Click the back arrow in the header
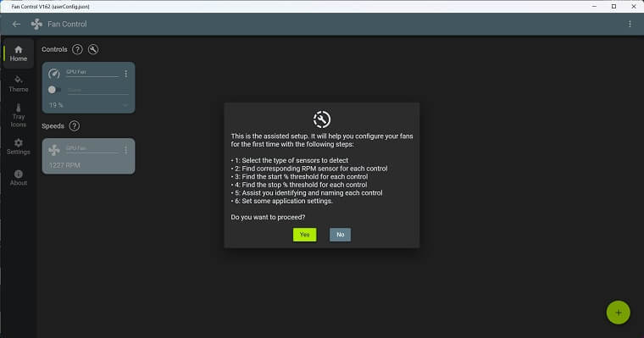This screenshot has height=338, width=644. [x=16, y=25]
